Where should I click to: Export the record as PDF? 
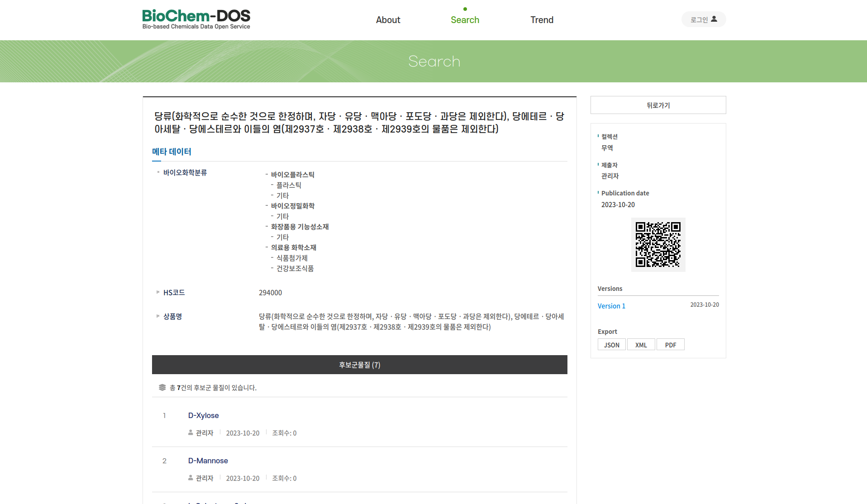coord(670,345)
